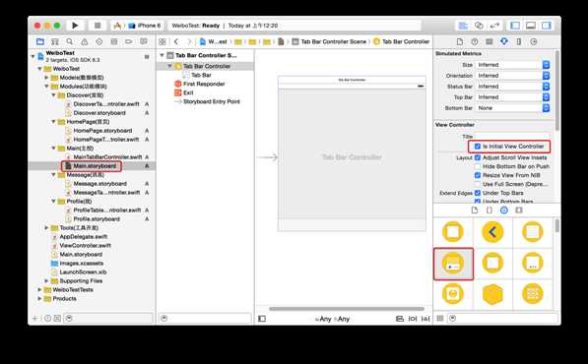Open the Pin constraints button below the canvas
The image size is (588, 364).
pos(413,319)
